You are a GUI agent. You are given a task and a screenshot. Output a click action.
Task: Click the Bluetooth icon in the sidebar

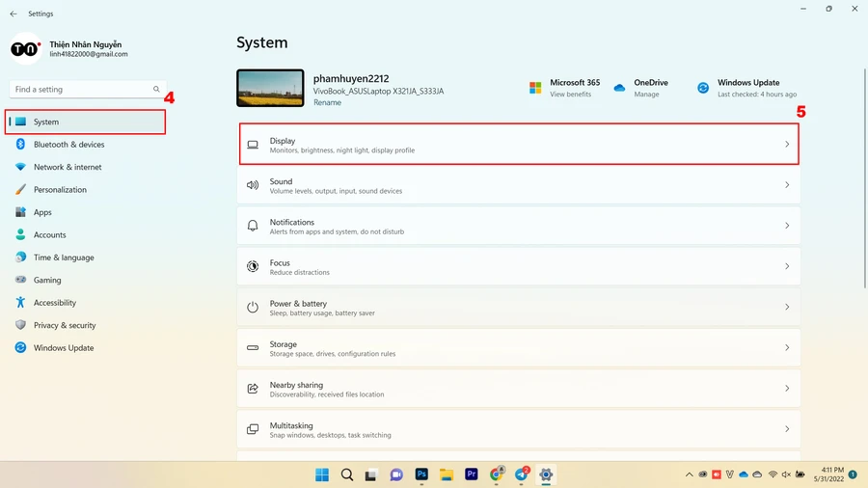pyautogui.click(x=20, y=144)
